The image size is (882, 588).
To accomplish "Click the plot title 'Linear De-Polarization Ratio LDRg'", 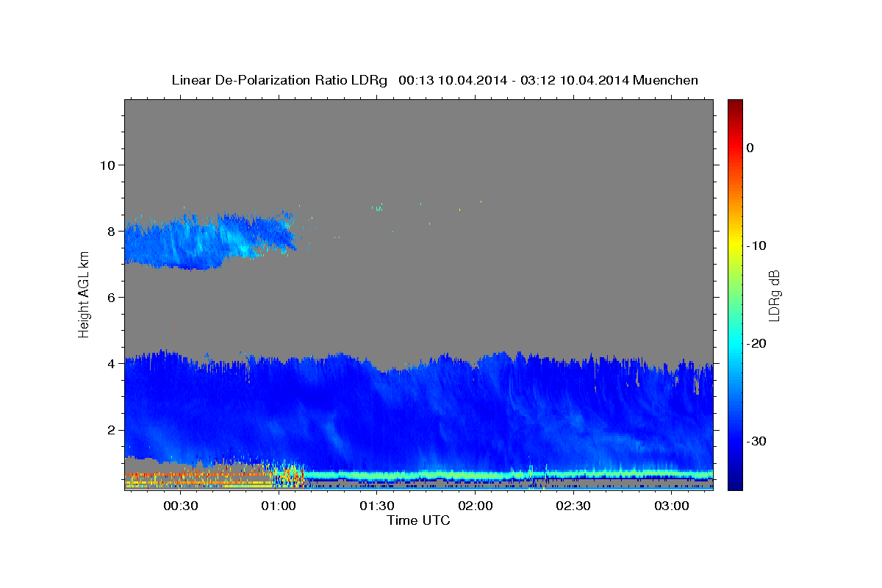I will click(x=279, y=80).
